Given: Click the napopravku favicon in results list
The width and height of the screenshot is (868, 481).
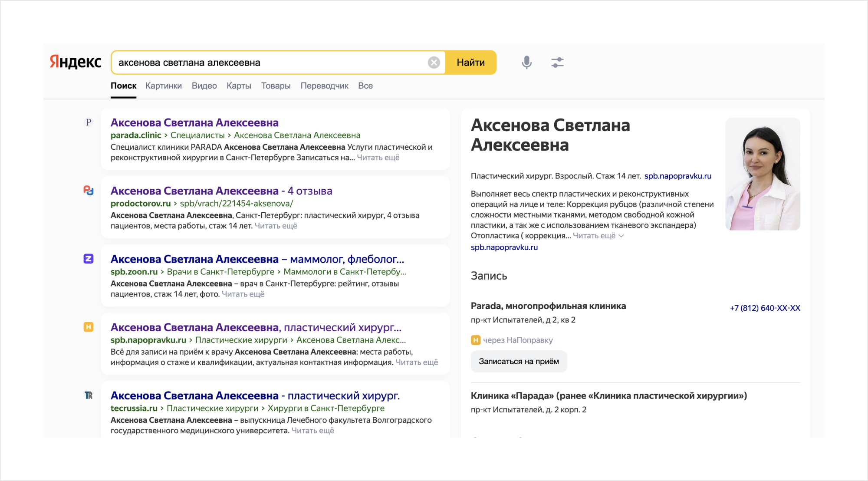Looking at the screenshot, I should 89,327.
